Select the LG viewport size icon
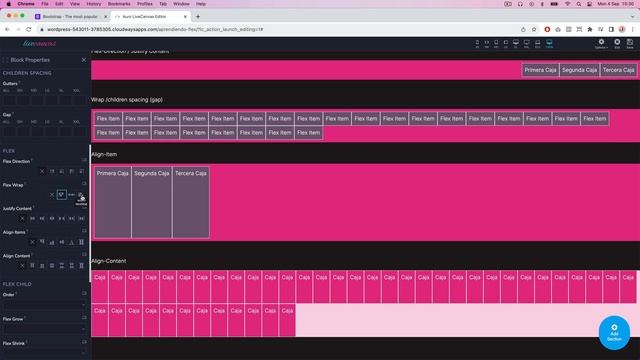The width and height of the screenshot is (640, 360). (x=506, y=43)
